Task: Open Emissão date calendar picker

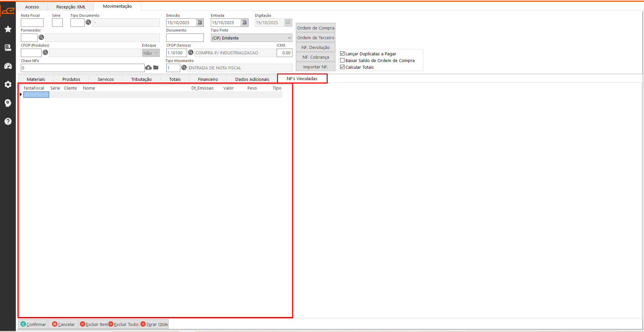Action: [x=200, y=23]
